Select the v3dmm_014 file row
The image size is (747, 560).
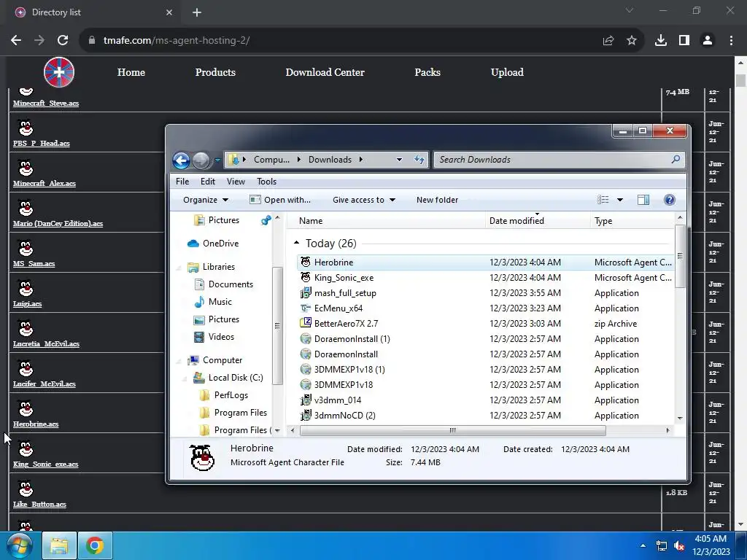[485, 400]
